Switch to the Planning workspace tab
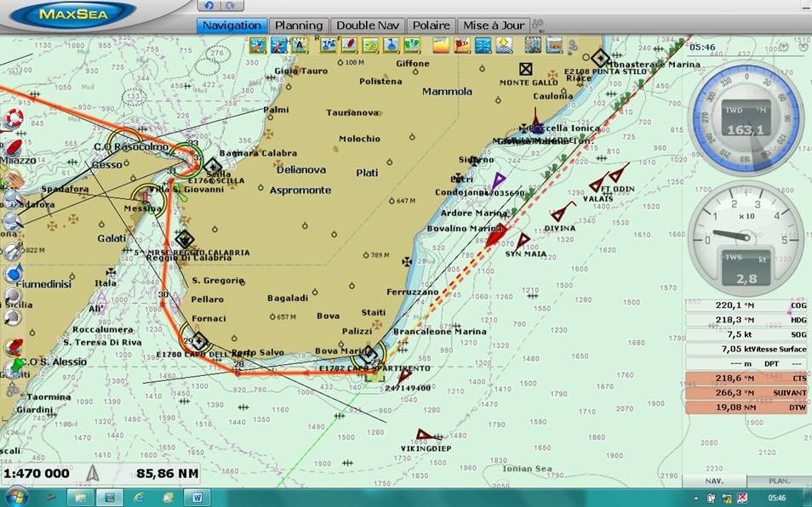Viewport: 812px width, 507px height. (x=298, y=26)
